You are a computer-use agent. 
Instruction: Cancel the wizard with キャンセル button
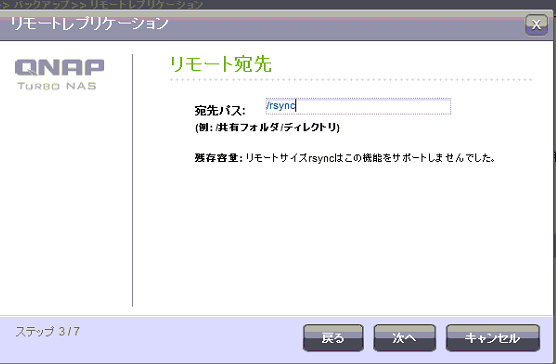coord(493,338)
